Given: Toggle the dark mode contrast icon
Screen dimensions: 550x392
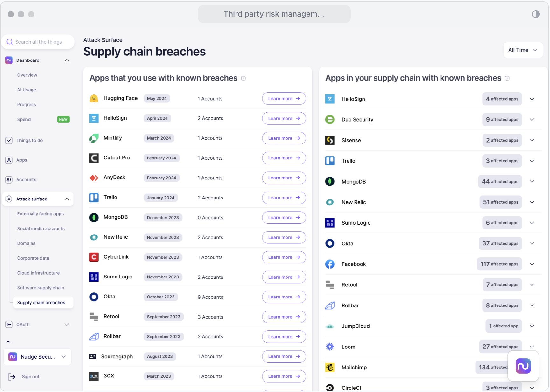Looking at the screenshot, I should click(x=536, y=14).
